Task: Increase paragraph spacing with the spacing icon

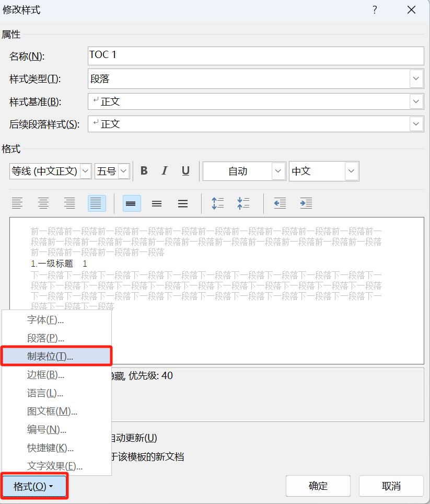Action: [218, 203]
